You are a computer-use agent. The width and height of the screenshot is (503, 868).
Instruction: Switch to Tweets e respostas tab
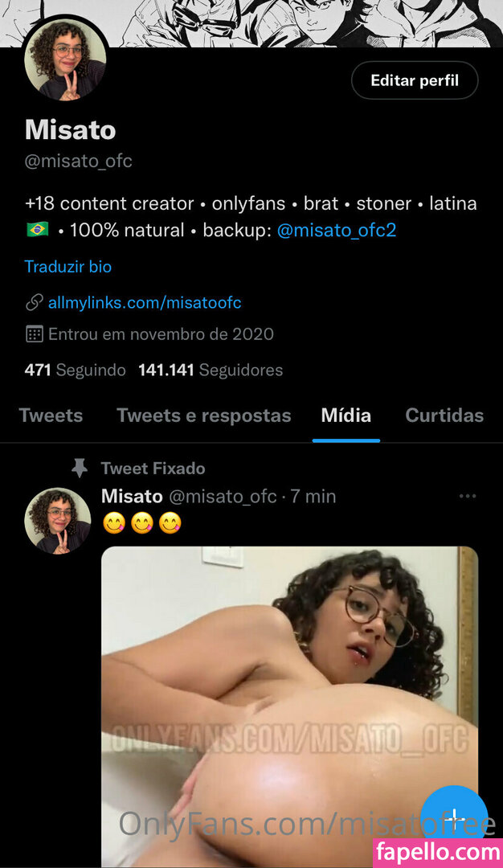203,416
